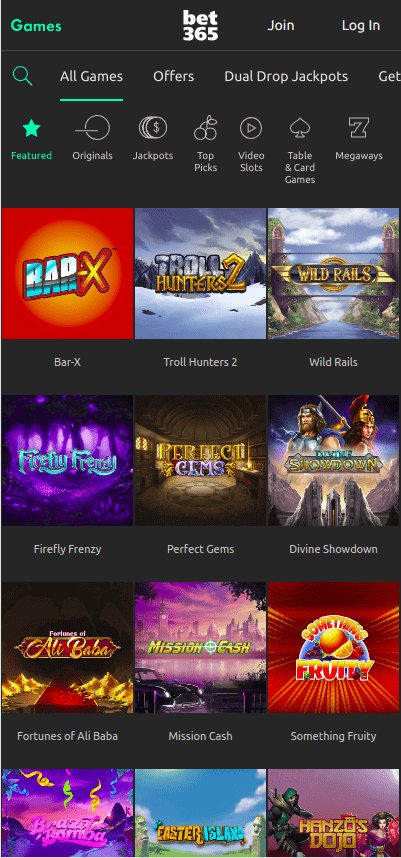The image size is (401, 858).
Task: Select the Top Picks cherries icon
Action: [x=206, y=128]
